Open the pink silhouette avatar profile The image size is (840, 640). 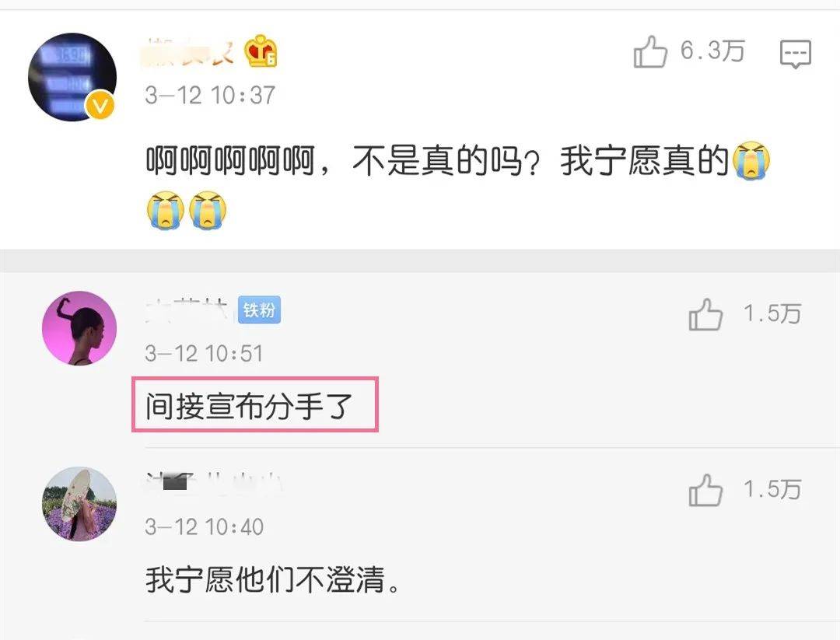[79, 328]
